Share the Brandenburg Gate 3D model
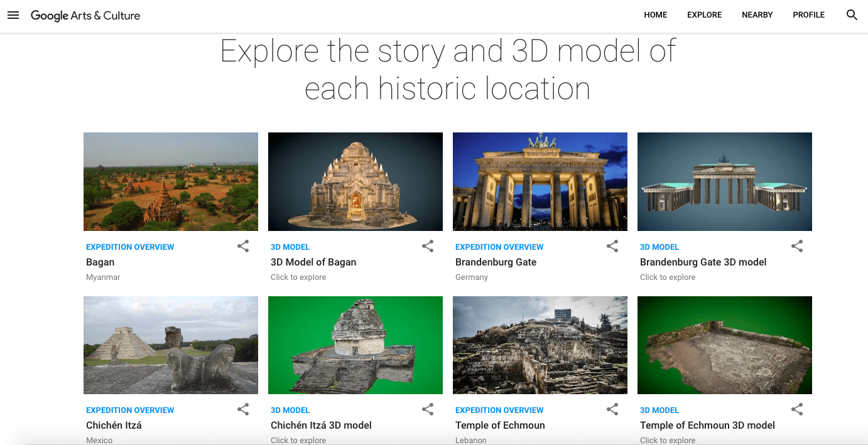This screenshot has height=445, width=868. tap(797, 247)
